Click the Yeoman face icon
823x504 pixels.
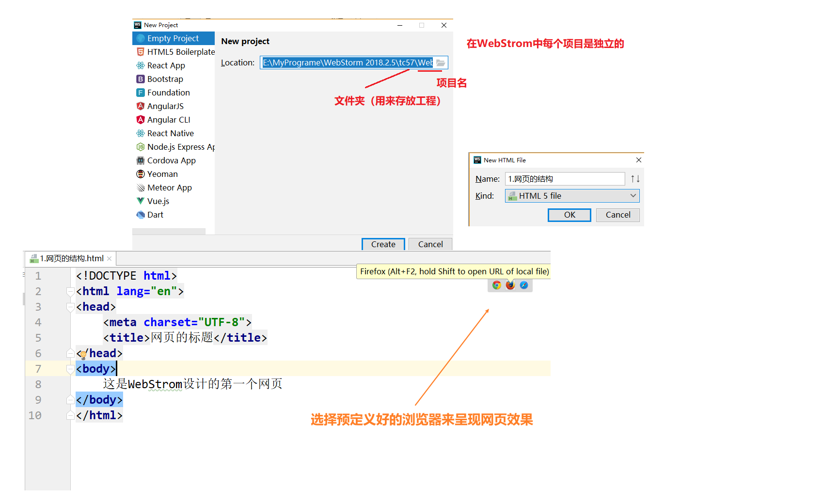141,174
